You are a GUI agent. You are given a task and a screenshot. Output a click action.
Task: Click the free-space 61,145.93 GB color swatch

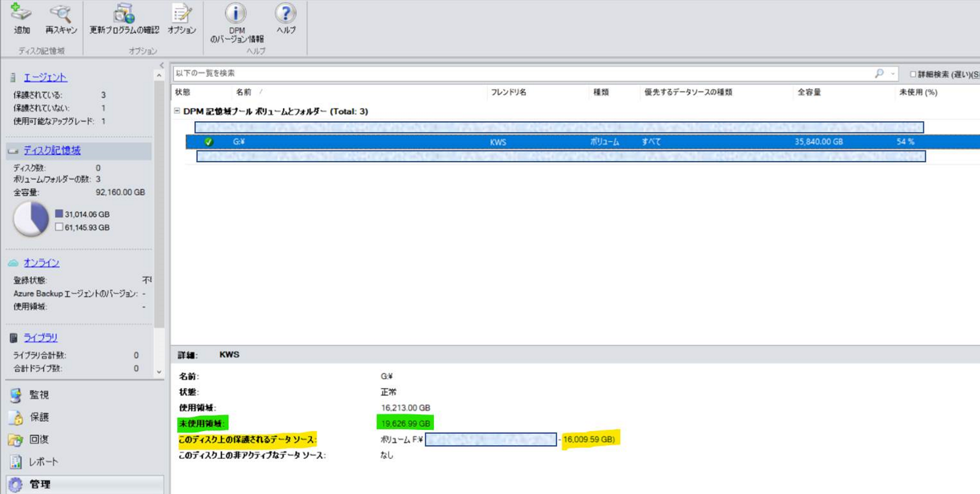click(59, 227)
